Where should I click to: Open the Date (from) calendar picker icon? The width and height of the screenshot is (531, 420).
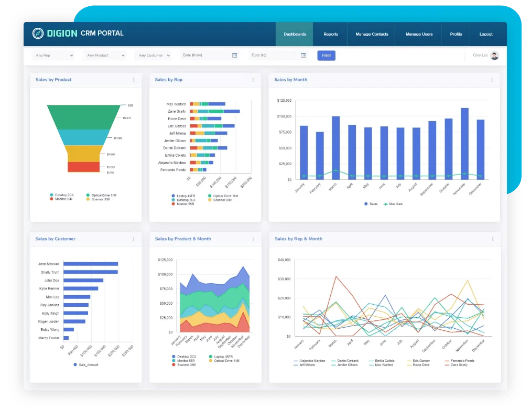point(235,55)
